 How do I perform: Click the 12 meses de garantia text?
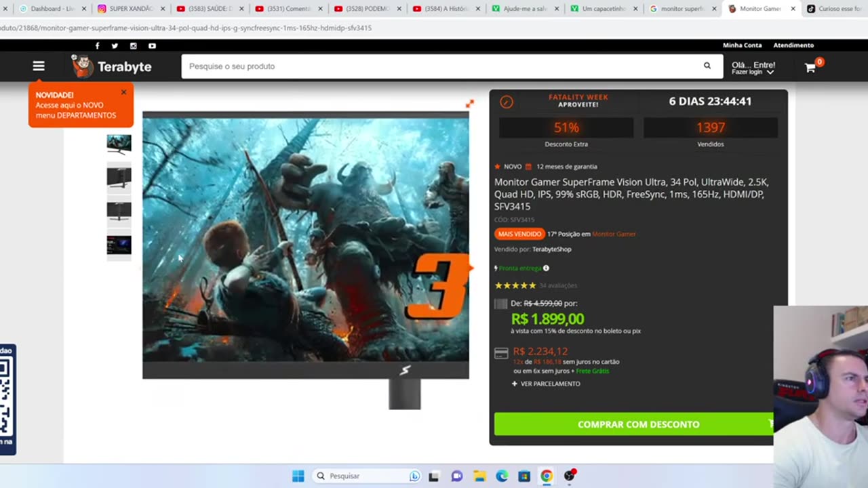pyautogui.click(x=567, y=167)
